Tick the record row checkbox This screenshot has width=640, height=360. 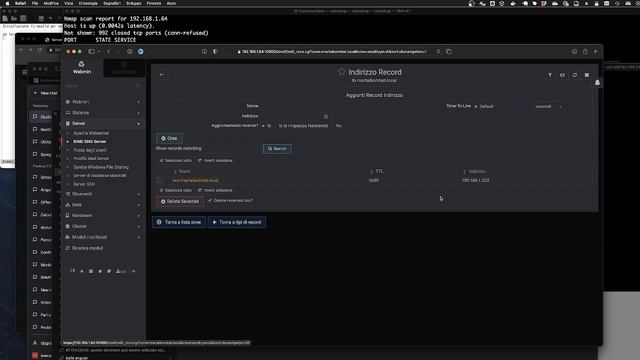click(x=160, y=180)
